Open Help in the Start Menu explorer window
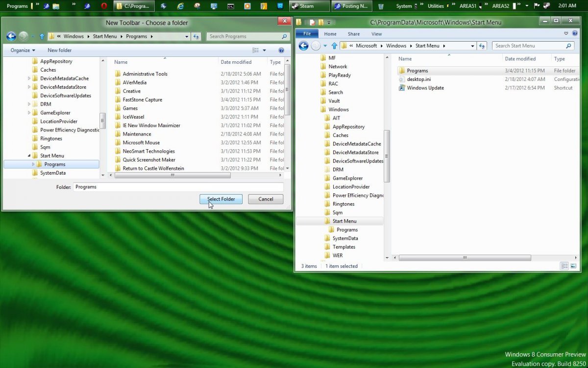Image resolution: width=588 pixels, height=368 pixels. (575, 33)
